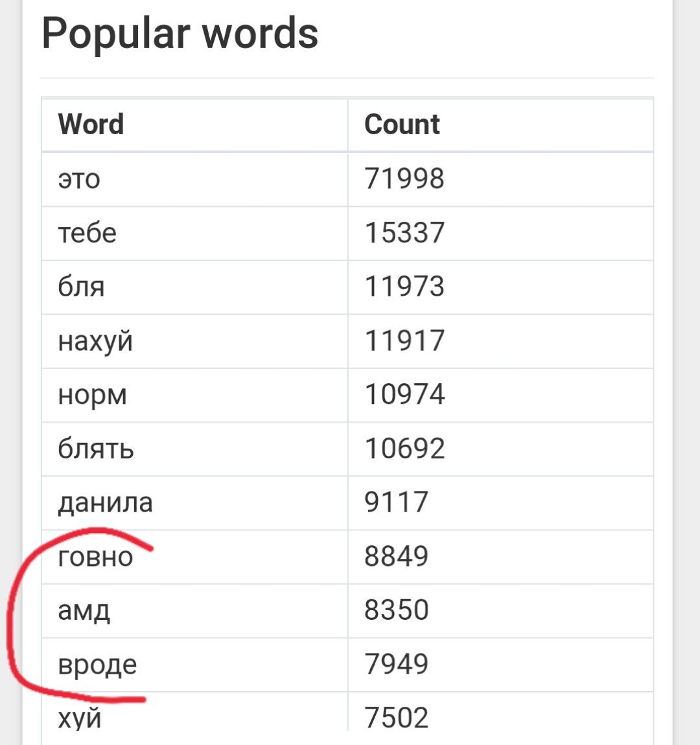Click the count value 8350
The image size is (700, 745).
point(396,610)
